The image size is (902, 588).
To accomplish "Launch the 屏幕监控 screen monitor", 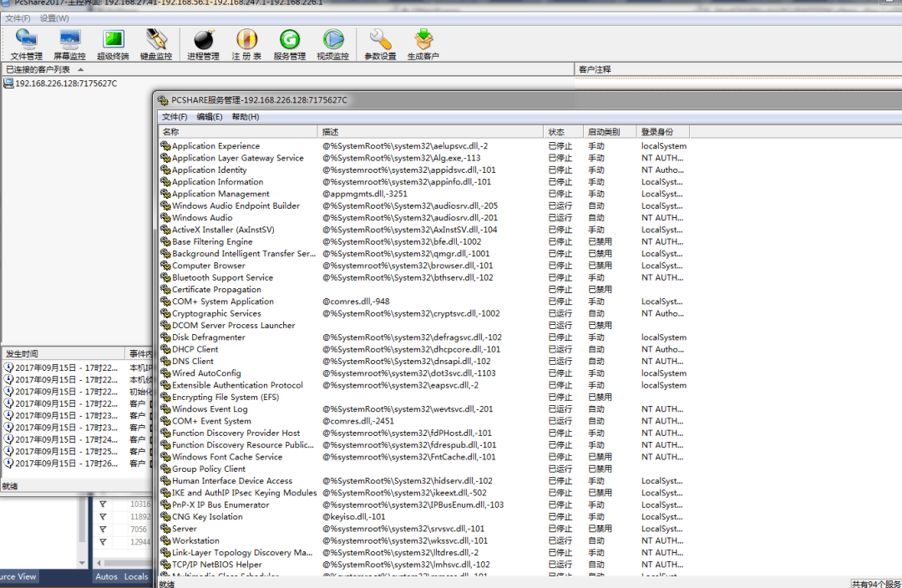I will click(69, 45).
